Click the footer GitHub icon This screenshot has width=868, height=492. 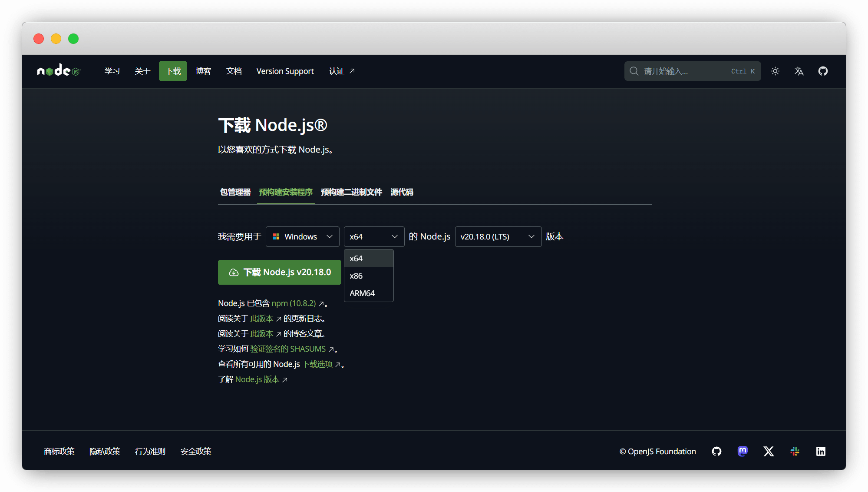click(x=716, y=451)
